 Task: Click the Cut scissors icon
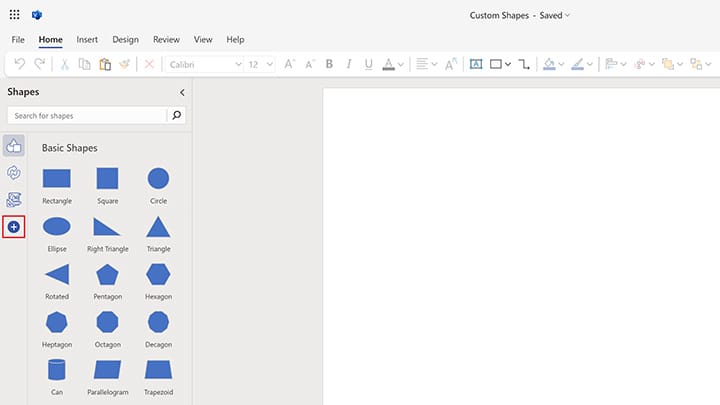pyautogui.click(x=65, y=64)
